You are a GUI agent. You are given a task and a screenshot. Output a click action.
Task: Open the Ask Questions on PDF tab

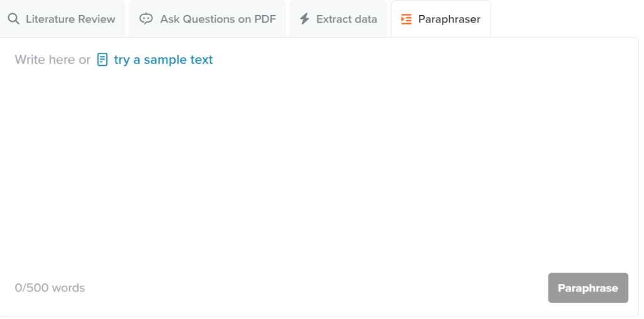[x=208, y=19]
